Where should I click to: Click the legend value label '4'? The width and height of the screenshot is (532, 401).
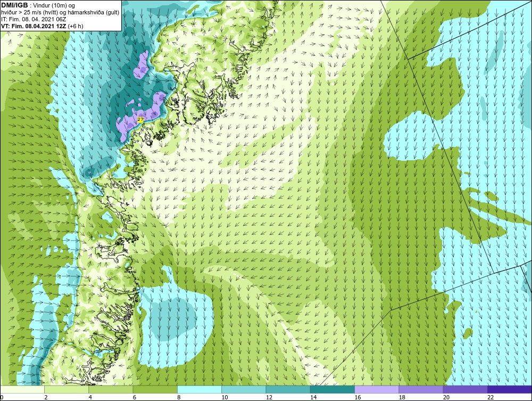[x=90, y=398]
